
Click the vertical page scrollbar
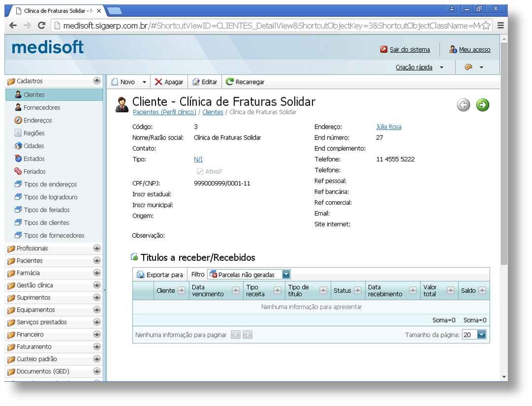[504, 153]
